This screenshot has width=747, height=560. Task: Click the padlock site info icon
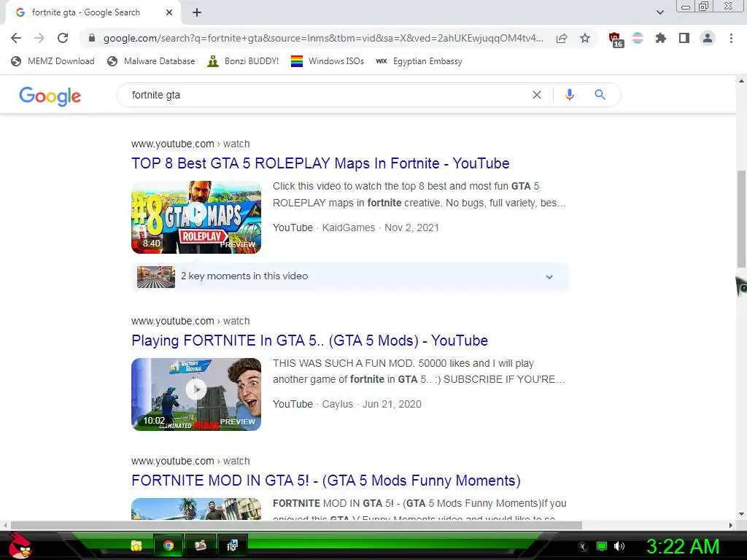(92, 38)
